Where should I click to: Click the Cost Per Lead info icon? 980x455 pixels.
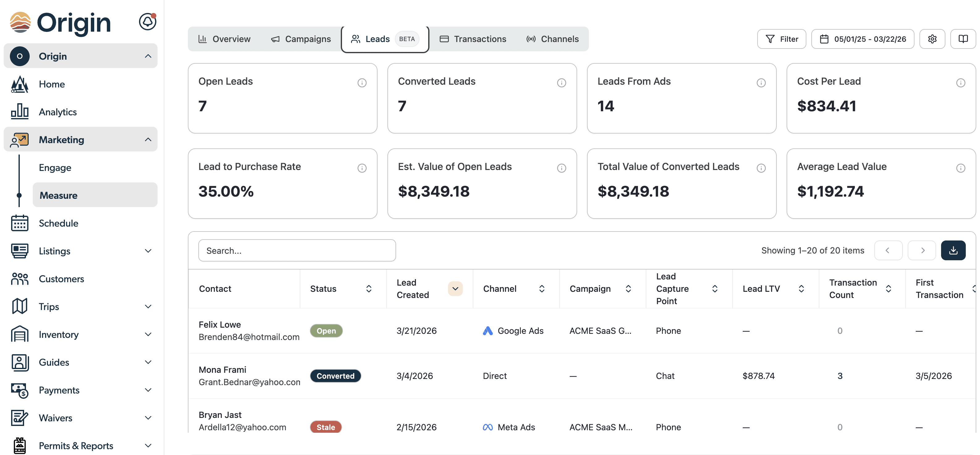(961, 83)
